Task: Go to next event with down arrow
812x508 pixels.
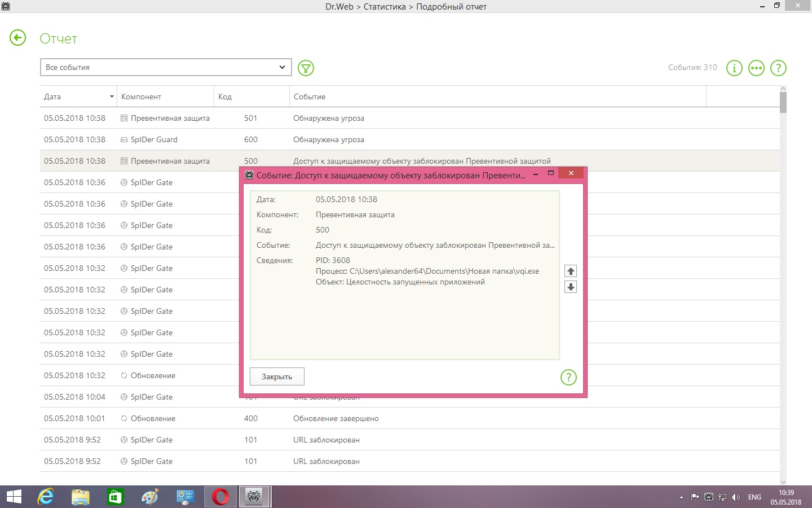Action: 571,287
